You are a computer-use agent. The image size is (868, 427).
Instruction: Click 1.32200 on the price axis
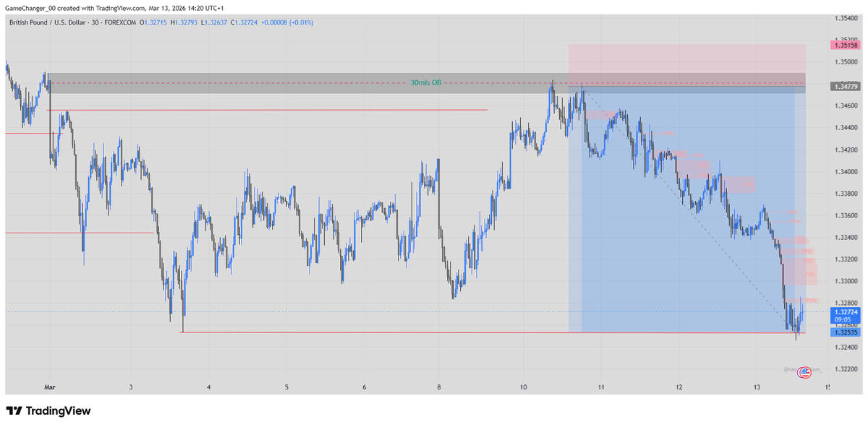pyautogui.click(x=846, y=368)
